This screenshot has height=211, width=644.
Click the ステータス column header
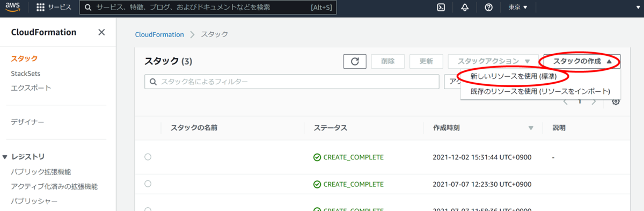click(331, 128)
